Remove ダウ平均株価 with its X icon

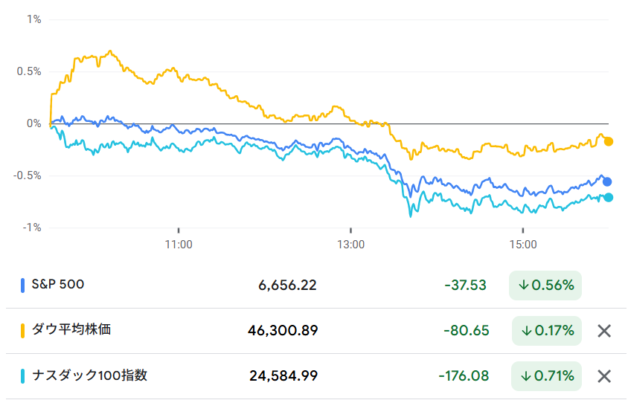(x=604, y=331)
